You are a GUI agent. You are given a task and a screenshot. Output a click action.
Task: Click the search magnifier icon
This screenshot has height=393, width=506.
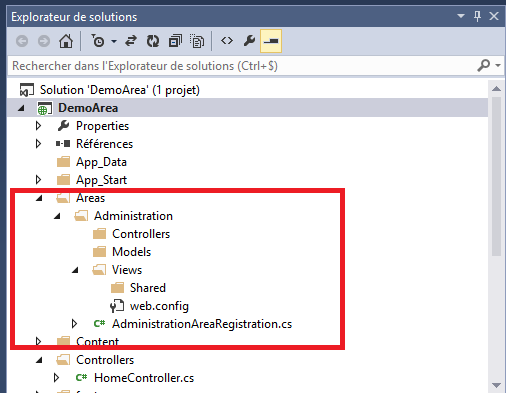(484, 65)
